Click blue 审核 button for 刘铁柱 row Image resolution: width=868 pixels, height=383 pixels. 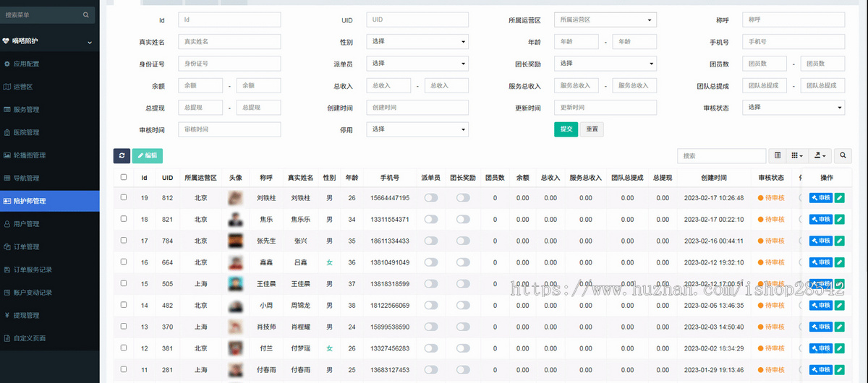(821, 197)
